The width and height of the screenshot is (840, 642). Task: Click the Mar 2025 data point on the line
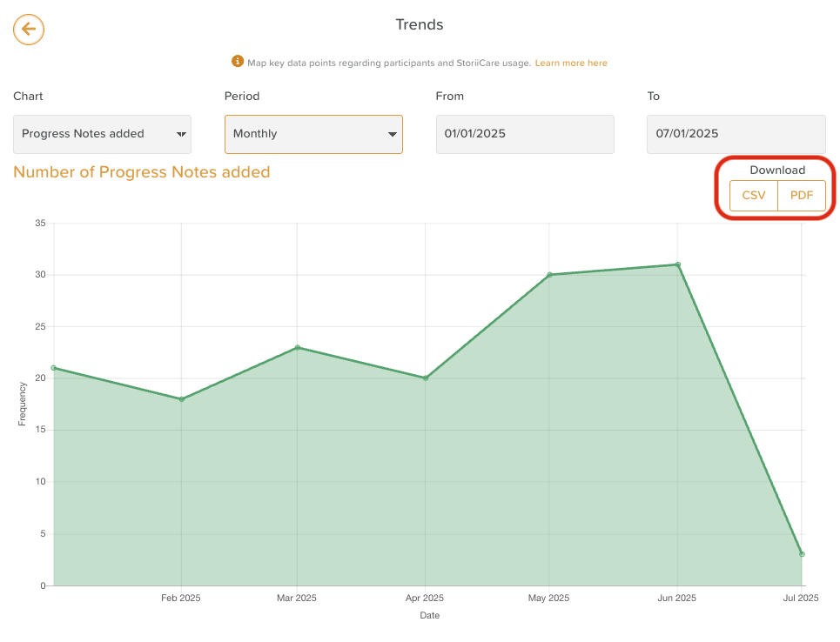pos(297,347)
